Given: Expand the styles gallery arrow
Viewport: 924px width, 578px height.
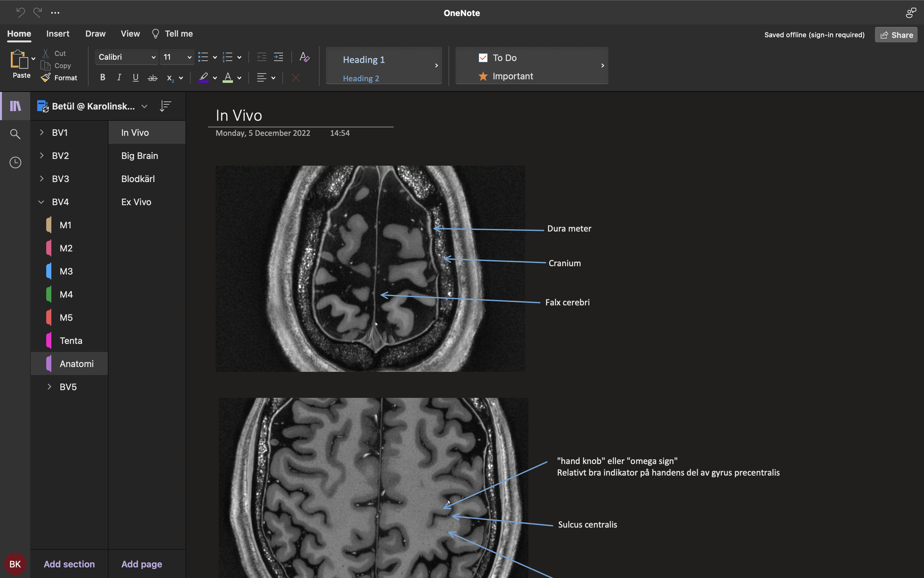Looking at the screenshot, I should (436, 66).
